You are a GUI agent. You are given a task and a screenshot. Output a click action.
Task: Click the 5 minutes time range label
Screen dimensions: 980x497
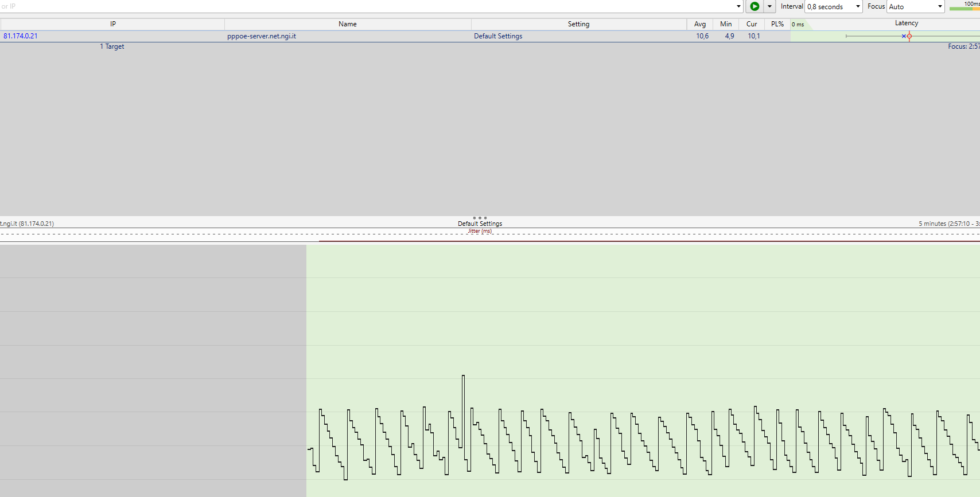coord(949,224)
